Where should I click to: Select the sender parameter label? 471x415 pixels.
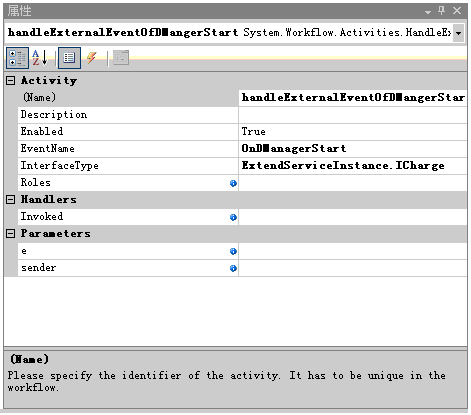38,268
